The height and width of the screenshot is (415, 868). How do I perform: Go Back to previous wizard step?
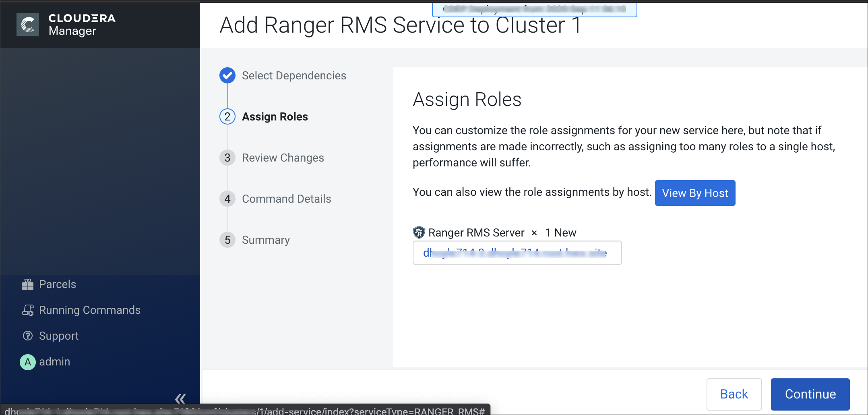[x=734, y=394]
